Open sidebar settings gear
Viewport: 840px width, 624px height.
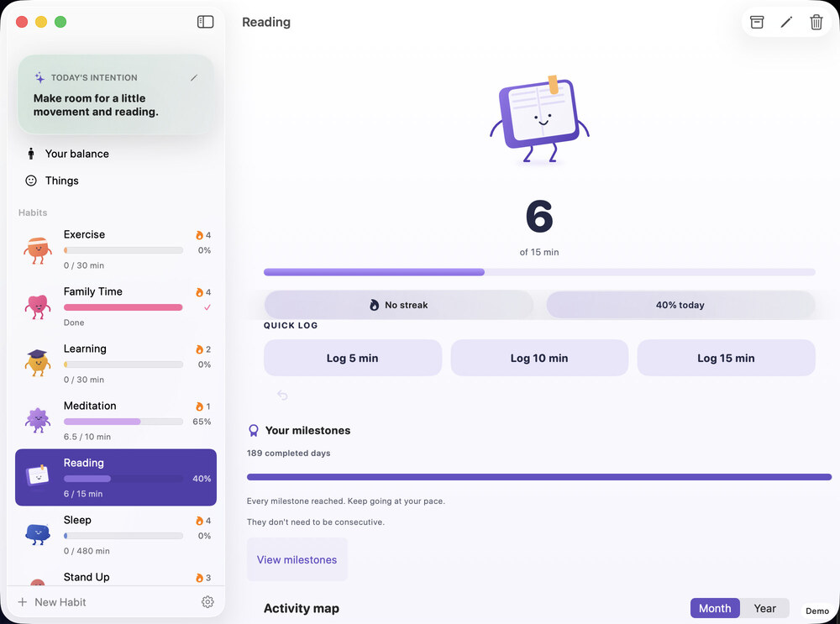[207, 602]
